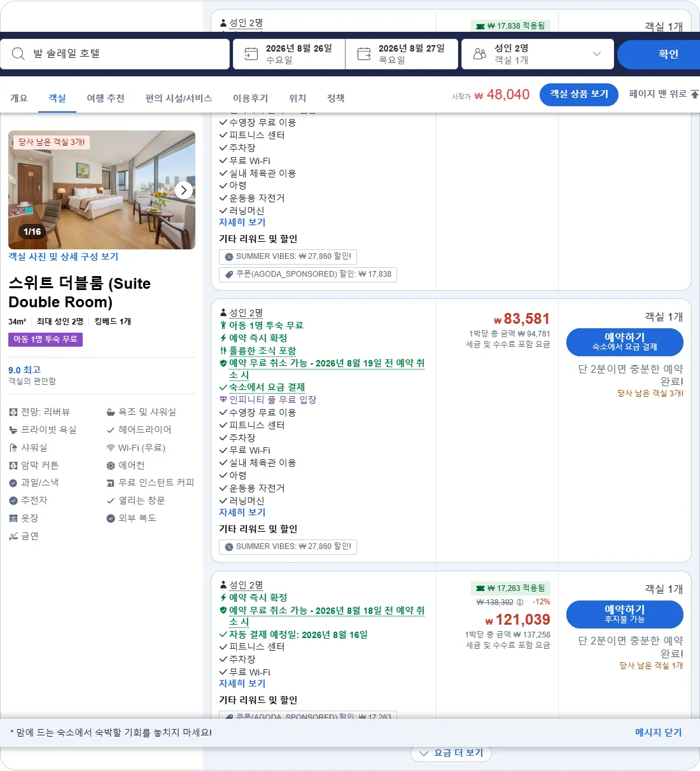Open the 위치 tab
Image resolution: width=700 pixels, height=771 pixels.
pyautogui.click(x=298, y=98)
